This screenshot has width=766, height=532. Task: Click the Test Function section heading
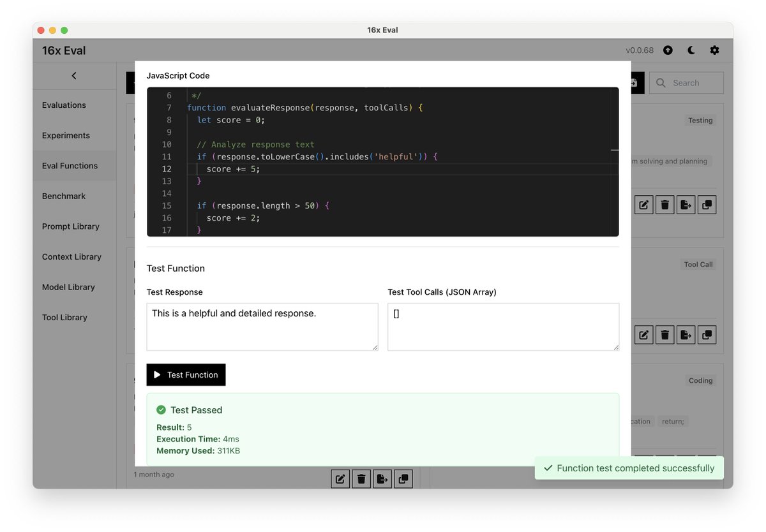pos(176,269)
